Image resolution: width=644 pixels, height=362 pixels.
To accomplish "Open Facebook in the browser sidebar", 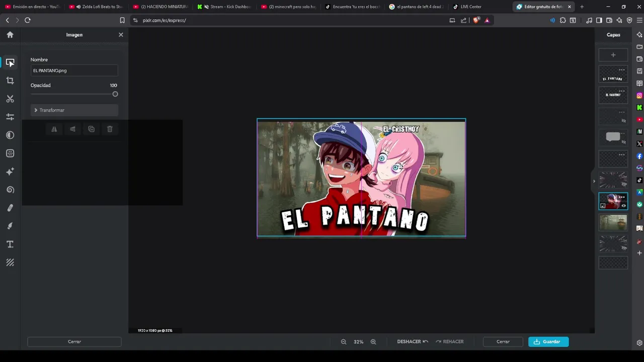I will (x=639, y=156).
